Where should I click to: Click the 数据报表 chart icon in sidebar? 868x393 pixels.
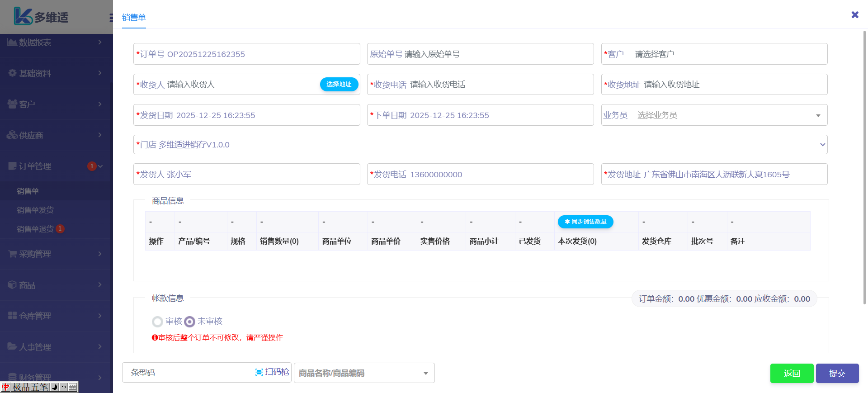point(12,42)
